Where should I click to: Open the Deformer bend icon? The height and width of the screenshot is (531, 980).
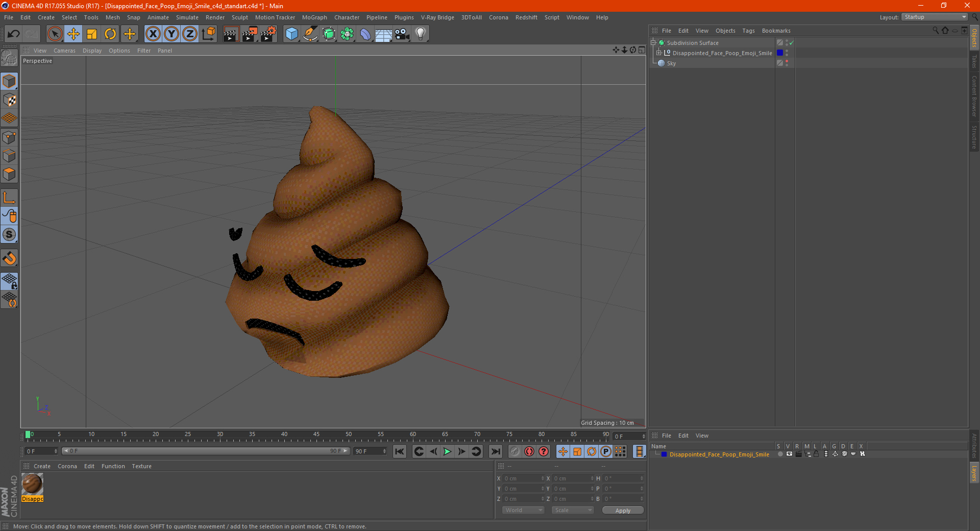click(x=365, y=34)
